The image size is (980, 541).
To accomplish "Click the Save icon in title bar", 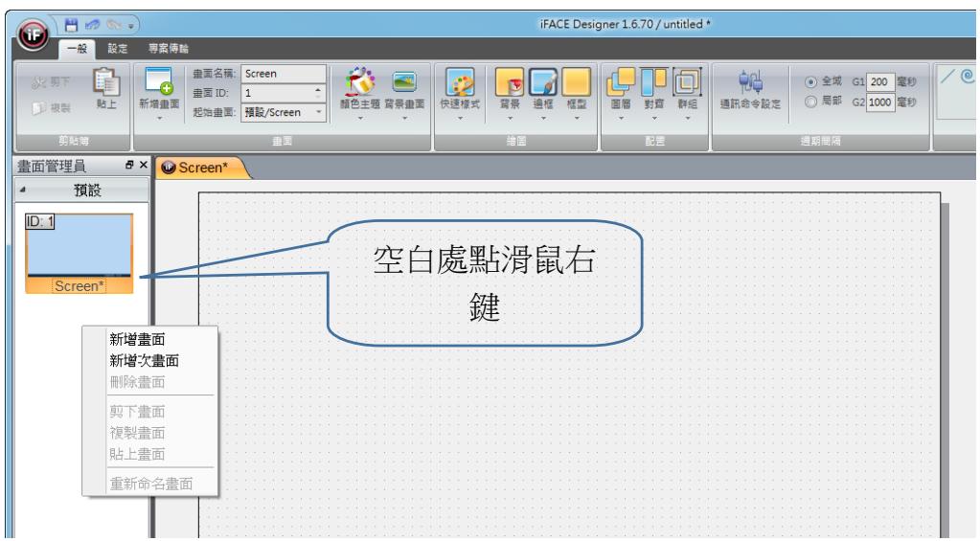I will pyautogui.click(x=71, y=25).
